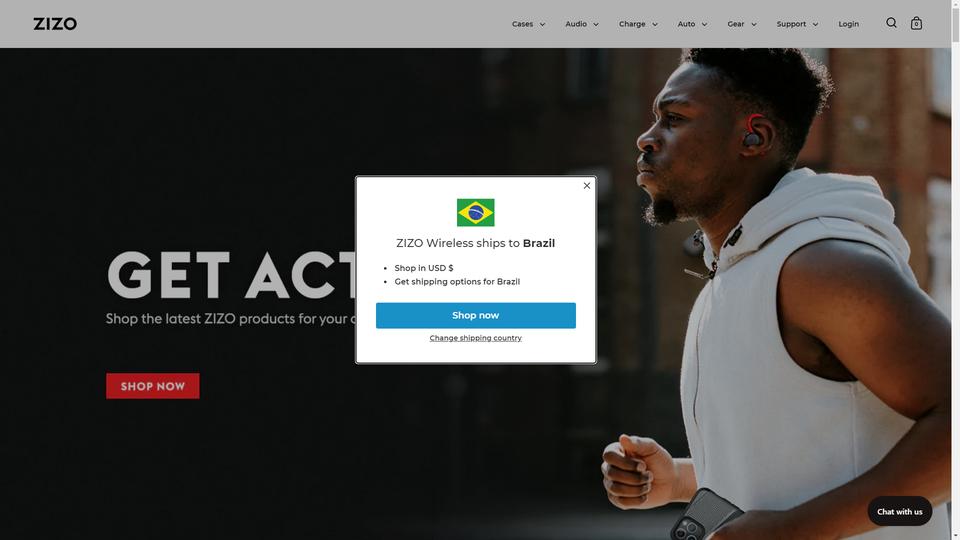Go to the Login page

[849, 24]
